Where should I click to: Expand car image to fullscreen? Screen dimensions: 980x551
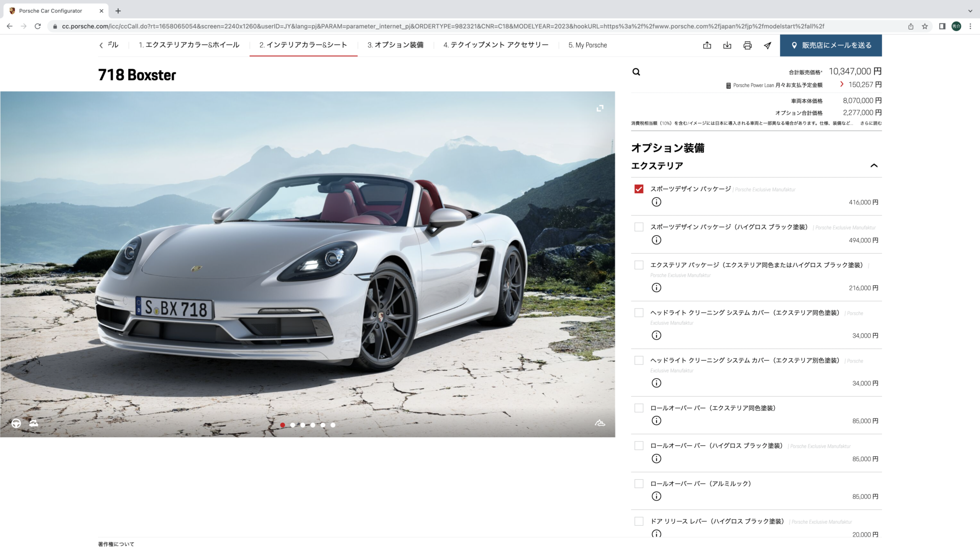(600, 109)
